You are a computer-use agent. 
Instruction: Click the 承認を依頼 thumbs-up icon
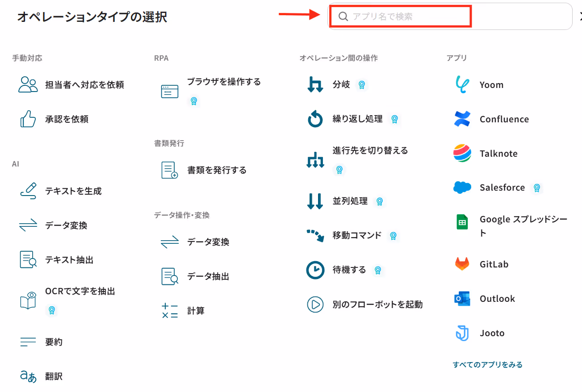28,119
